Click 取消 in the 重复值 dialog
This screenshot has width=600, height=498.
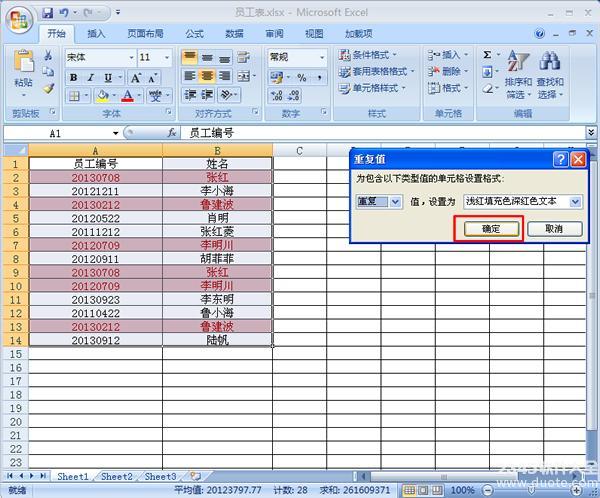tap(554, 229)
